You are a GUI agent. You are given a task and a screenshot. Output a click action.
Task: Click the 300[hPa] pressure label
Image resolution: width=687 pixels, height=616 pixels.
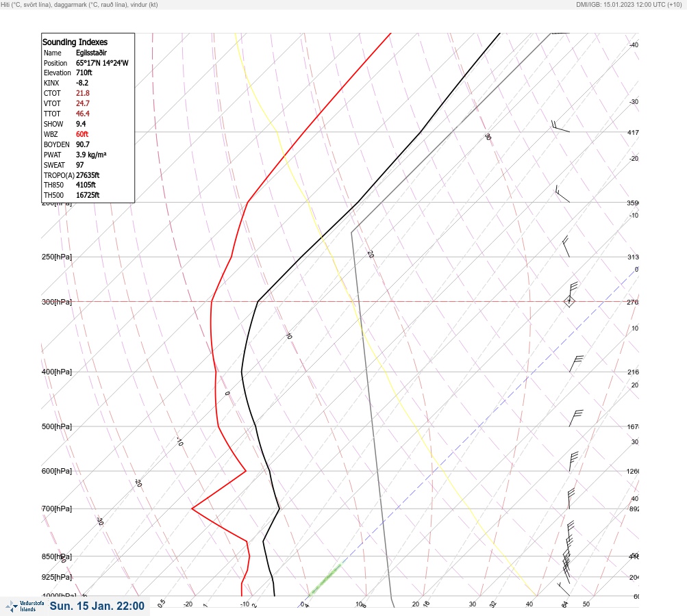click(x=57, y=302)
